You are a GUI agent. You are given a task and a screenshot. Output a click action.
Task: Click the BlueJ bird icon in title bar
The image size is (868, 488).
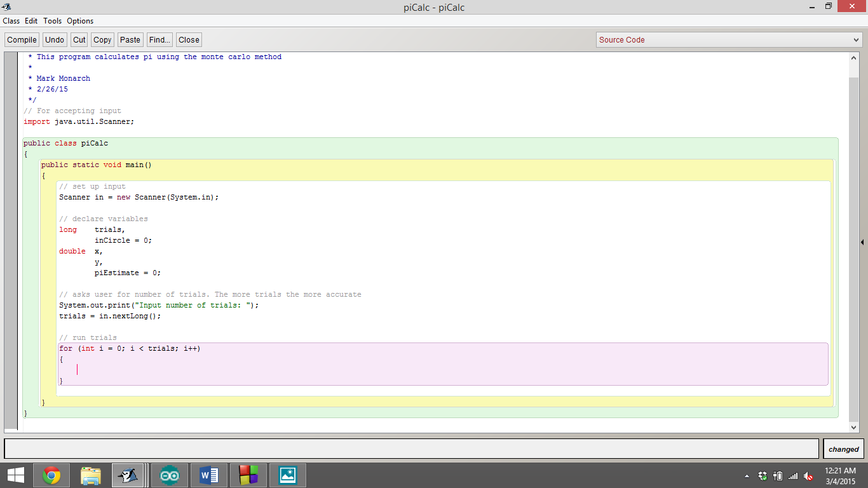coord(7,7)
